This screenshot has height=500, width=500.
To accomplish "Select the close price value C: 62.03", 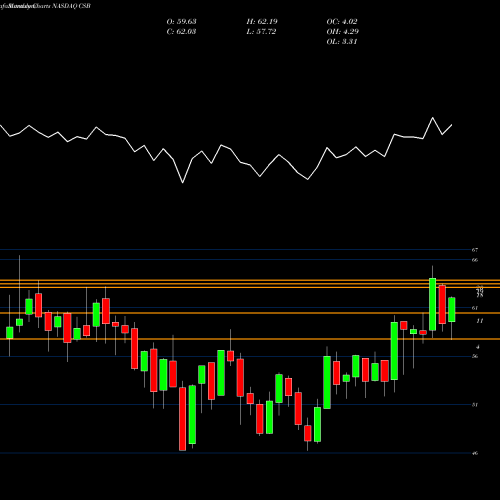I will tap(181, 32).
